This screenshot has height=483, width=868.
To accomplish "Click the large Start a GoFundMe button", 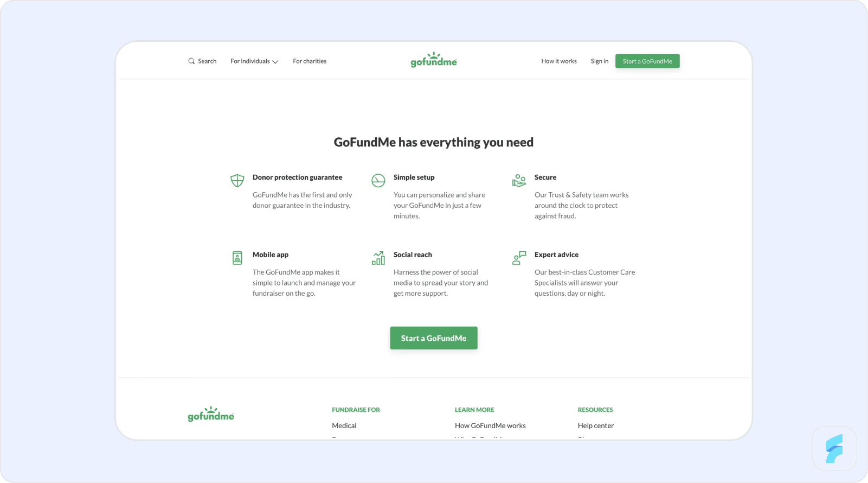I will 434,338.
